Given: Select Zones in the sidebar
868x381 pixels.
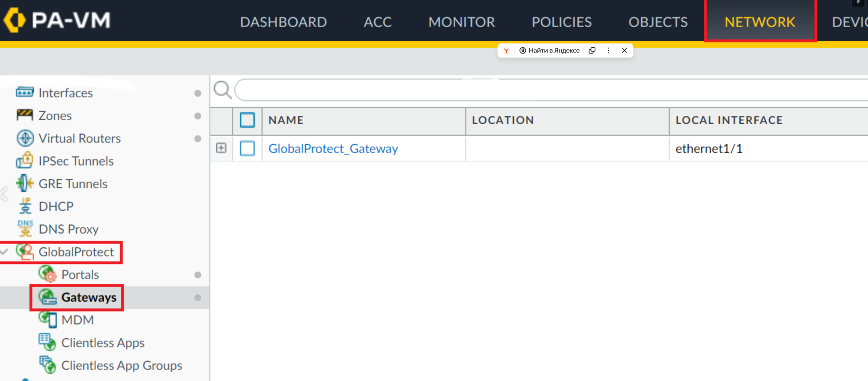Looking at the screenshot, I should pyautogui.click(x=55, y=115).
